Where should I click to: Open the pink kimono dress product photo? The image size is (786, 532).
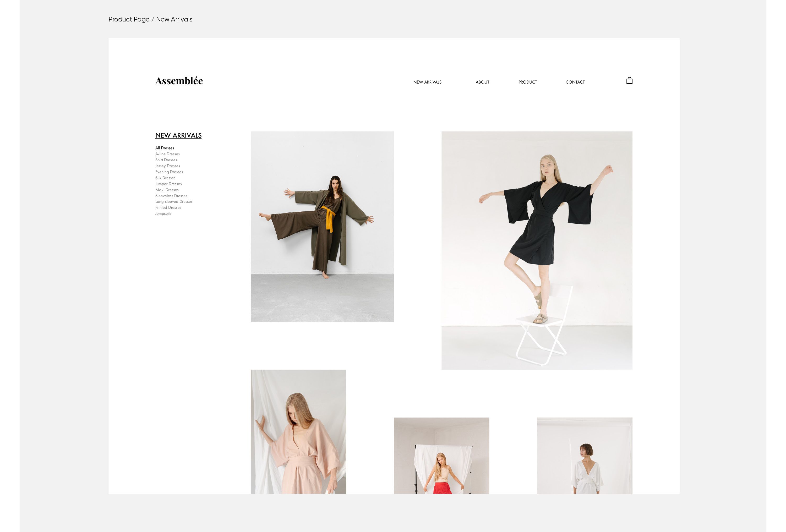[x=298, y=432]
